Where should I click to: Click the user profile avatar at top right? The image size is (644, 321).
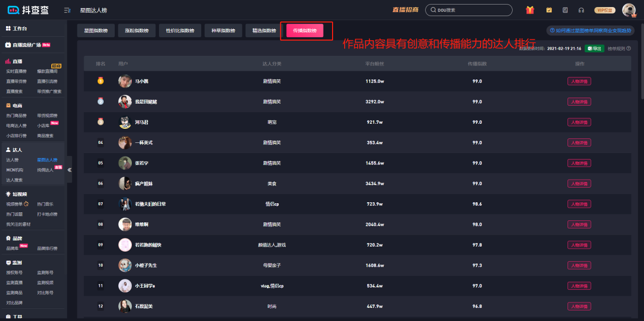(628, 10)
